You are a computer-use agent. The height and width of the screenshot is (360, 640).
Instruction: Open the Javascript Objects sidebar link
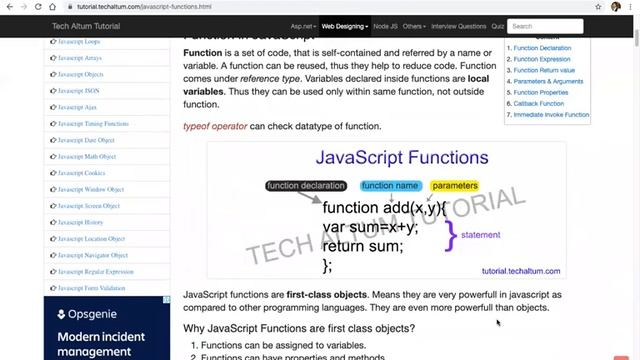click(x=80, y=74)
